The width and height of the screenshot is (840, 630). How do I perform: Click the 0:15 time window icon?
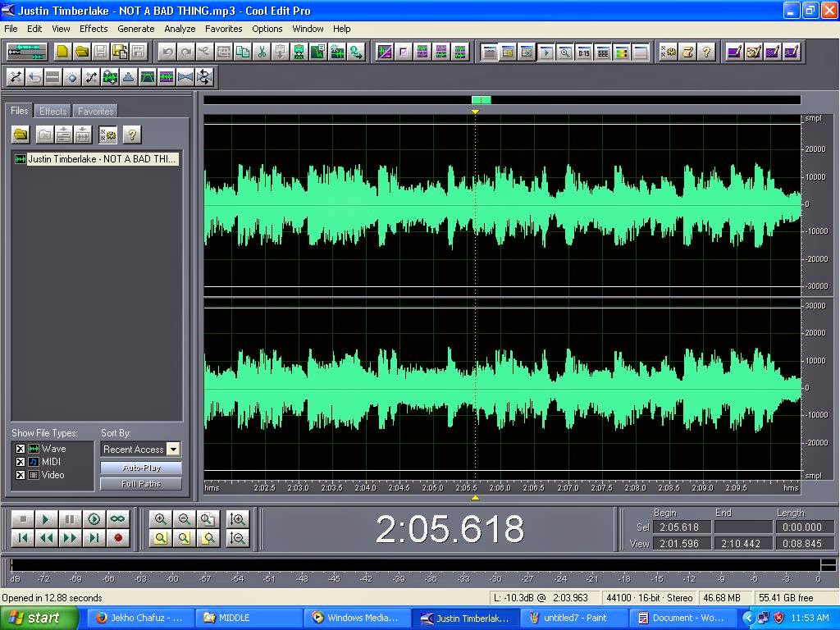click(x=584, y=52)
